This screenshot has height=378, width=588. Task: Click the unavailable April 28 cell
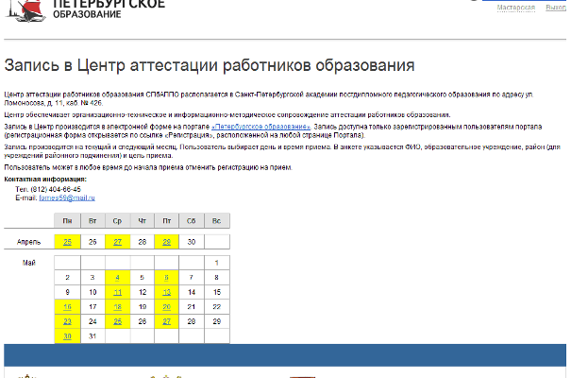[143, 242]
